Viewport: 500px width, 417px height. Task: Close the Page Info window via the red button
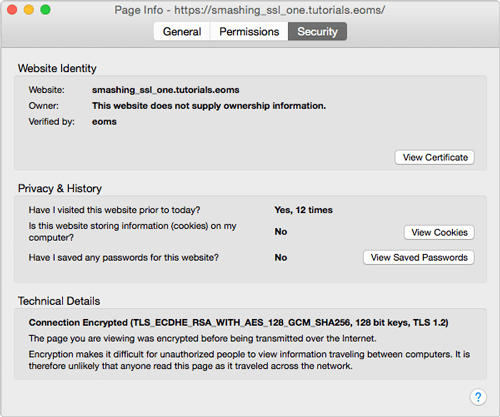point(12,10)
